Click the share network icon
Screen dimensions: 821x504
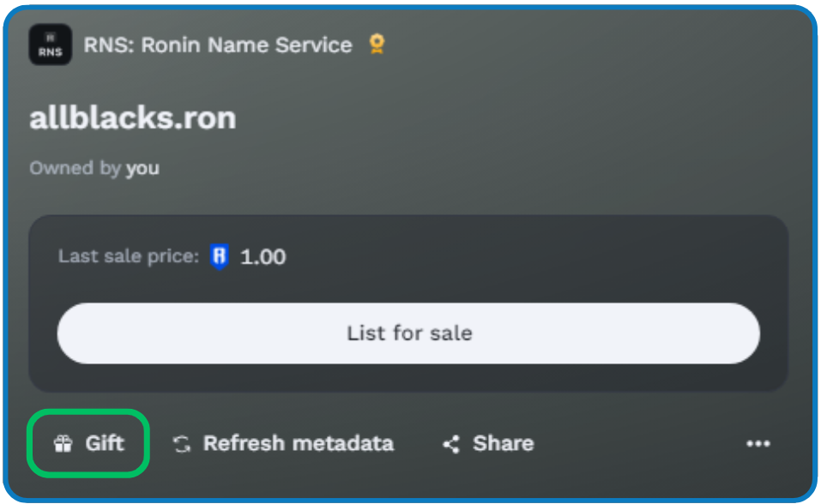pyautogui.click(x=451, y=444)
